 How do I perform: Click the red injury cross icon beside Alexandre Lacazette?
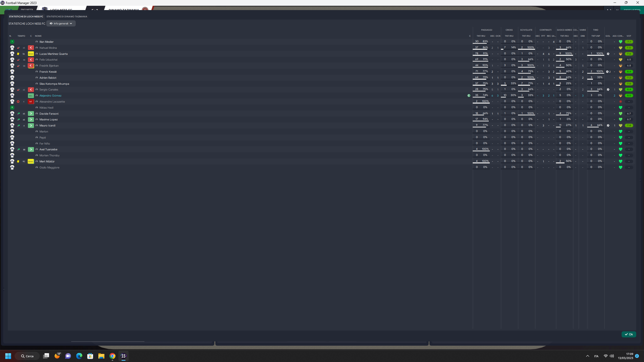click(18, 102)
